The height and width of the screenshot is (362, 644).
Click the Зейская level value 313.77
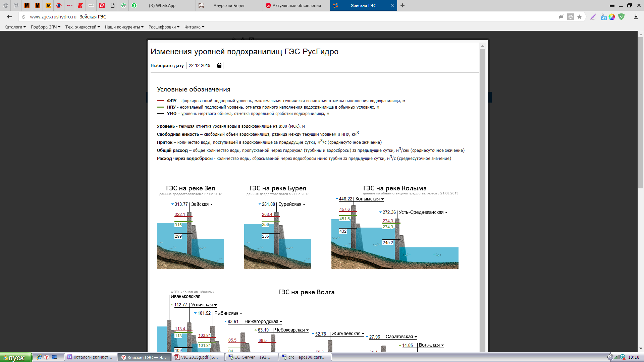tap(181, 204)
